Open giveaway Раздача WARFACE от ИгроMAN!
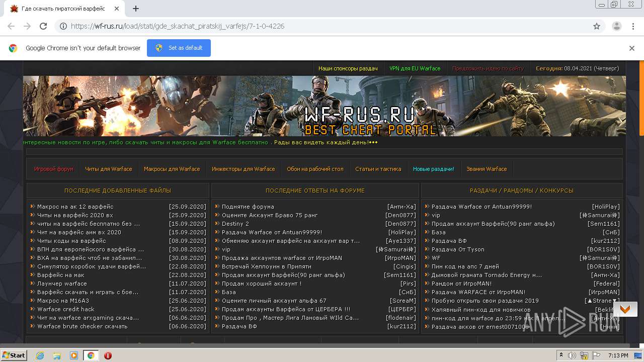This screenshot has width=644, height=362. click(x=478, y=292)
